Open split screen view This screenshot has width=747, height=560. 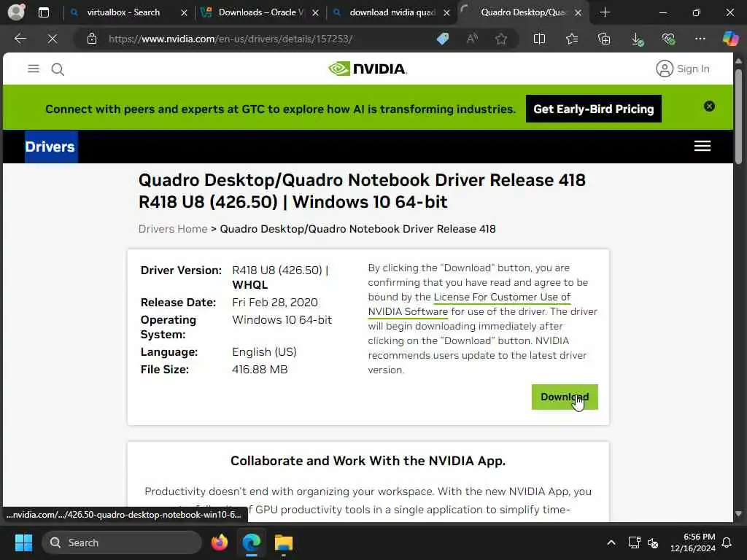(539, 39)
